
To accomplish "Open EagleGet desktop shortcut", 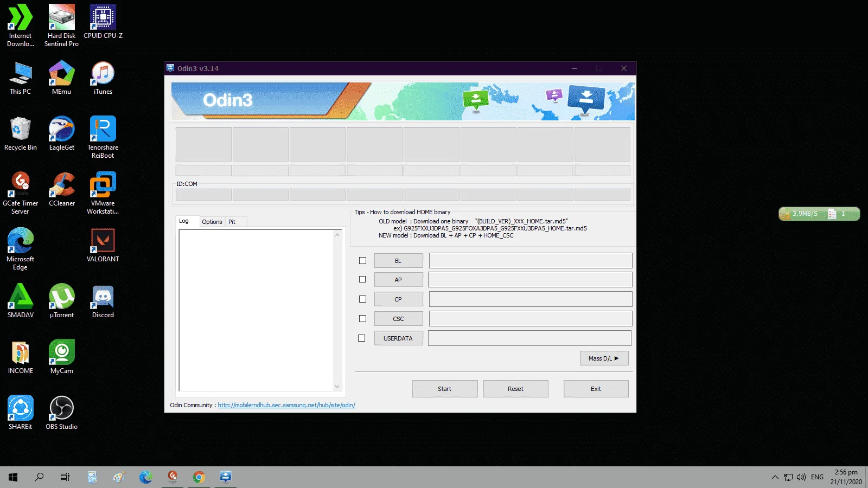I will (61, 133).
